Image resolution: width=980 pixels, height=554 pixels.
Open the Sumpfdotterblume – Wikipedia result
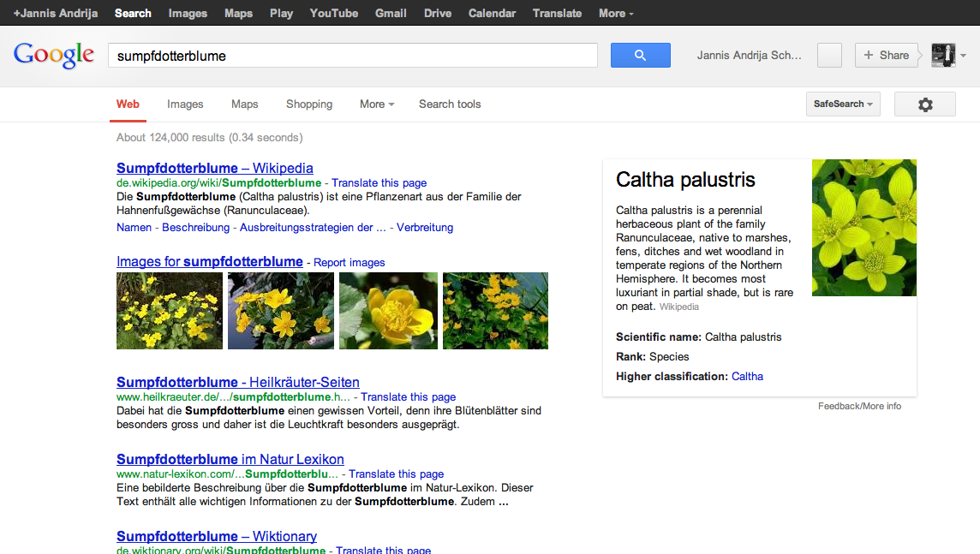click(x=214, y=168)
